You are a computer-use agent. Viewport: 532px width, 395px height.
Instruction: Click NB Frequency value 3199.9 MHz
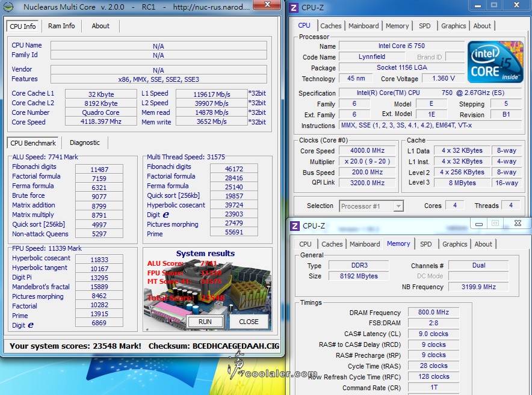[478, 287]
